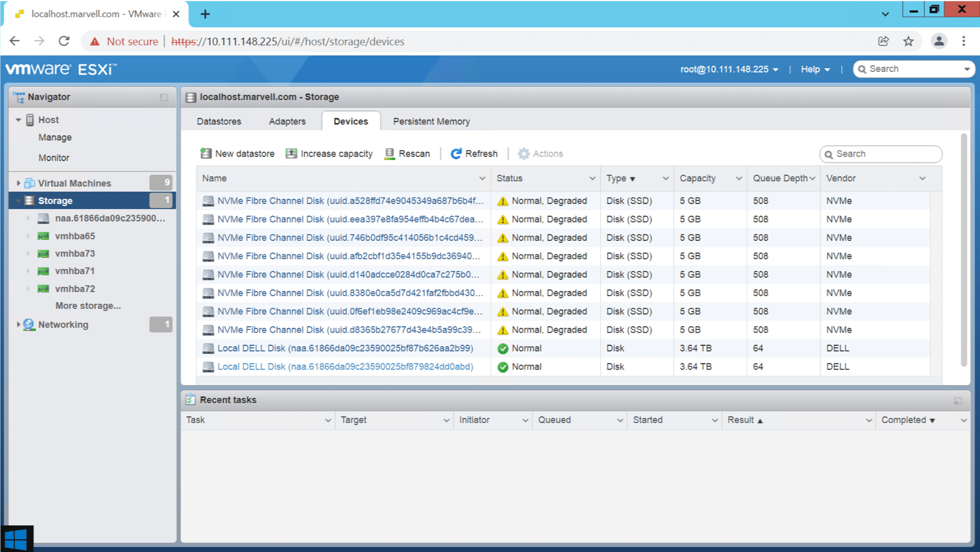Viewport: 980px width, 552px height.
Task: Open Local DELL Disk ending 2b99 link
Action: 345,348
